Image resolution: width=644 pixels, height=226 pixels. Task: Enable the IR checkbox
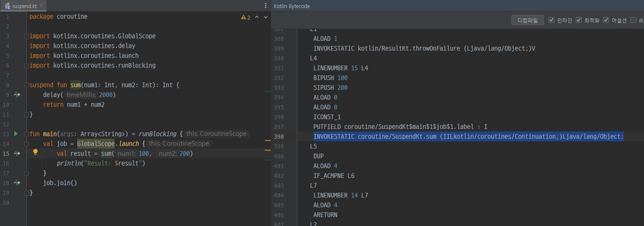633,20
